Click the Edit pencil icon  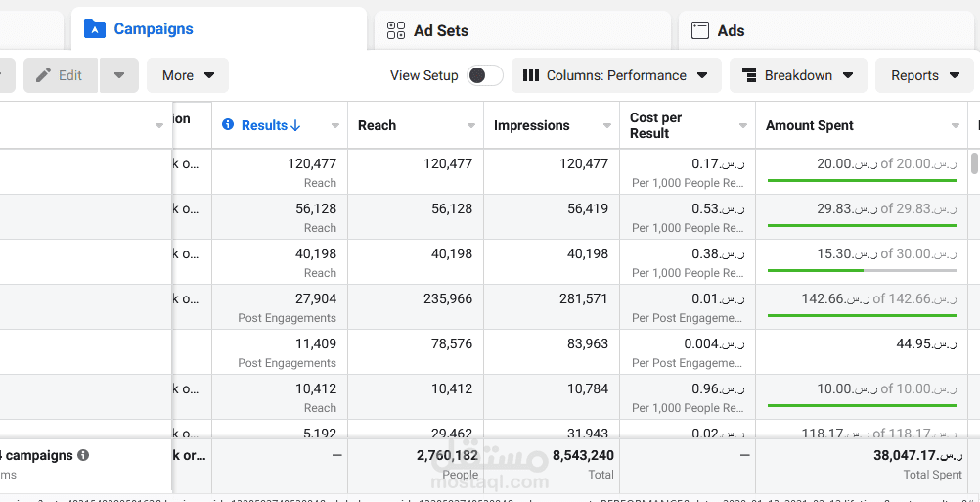tap(44, 75)
